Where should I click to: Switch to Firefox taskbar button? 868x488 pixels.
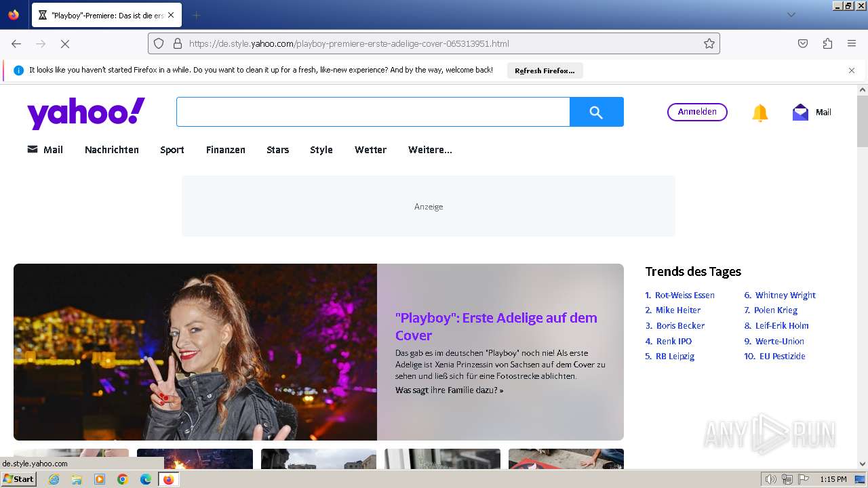point(168,479)
